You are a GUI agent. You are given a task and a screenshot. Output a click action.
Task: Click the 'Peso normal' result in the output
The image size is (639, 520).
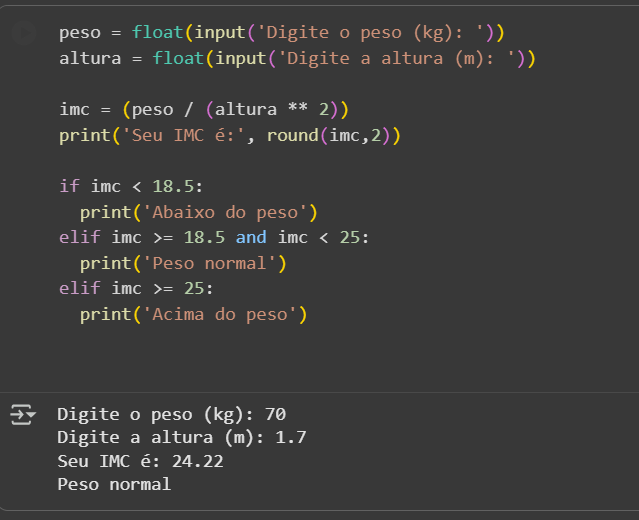(x=114, y=485)
